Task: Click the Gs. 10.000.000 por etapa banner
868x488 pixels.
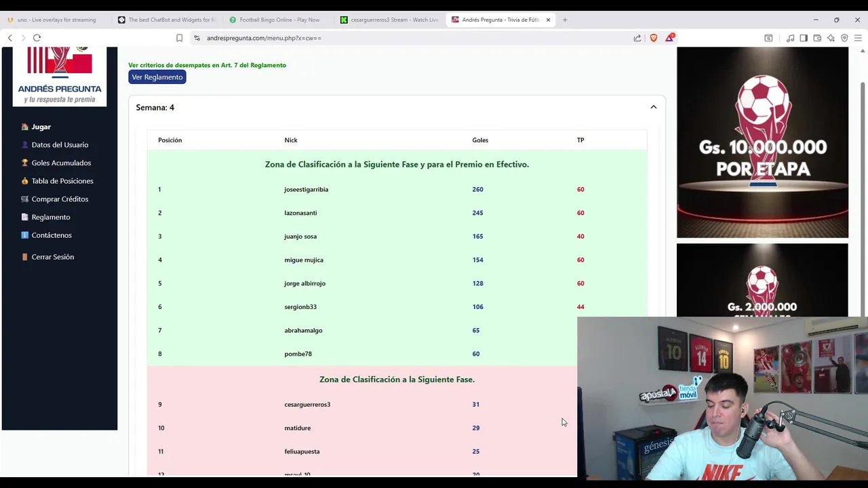Action: (x=762, y=142)
